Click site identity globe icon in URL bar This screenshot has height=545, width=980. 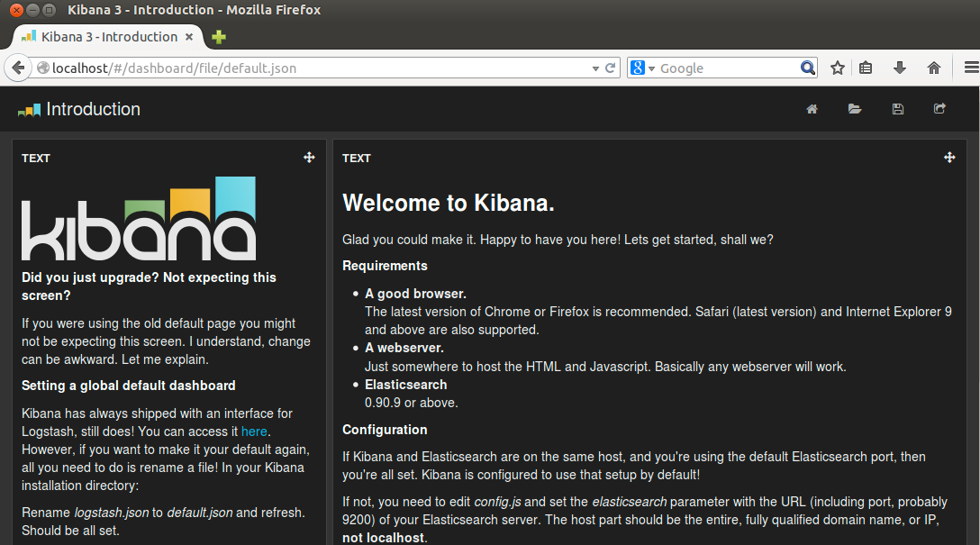(43, 68)
